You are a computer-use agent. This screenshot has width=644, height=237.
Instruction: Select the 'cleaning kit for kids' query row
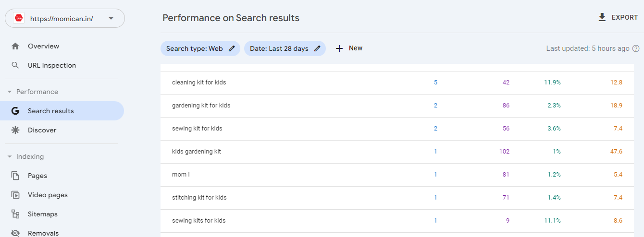click(199, 83)
